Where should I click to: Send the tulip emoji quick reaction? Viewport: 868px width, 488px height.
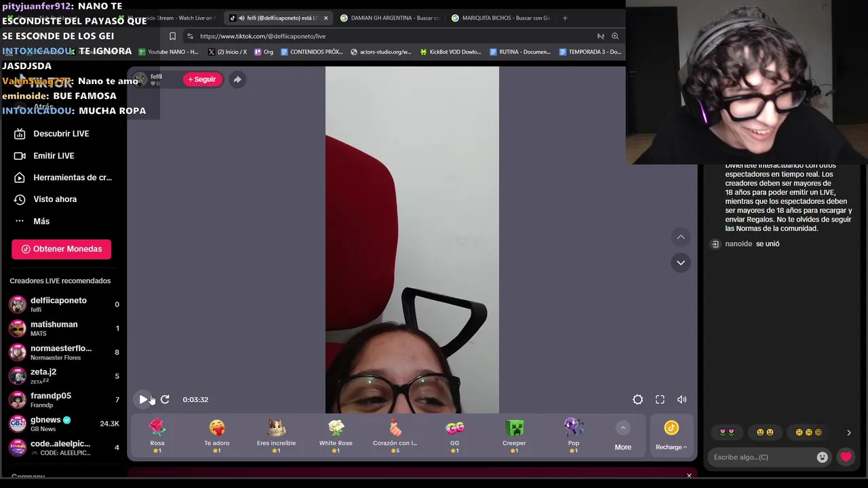pos(727,432)
